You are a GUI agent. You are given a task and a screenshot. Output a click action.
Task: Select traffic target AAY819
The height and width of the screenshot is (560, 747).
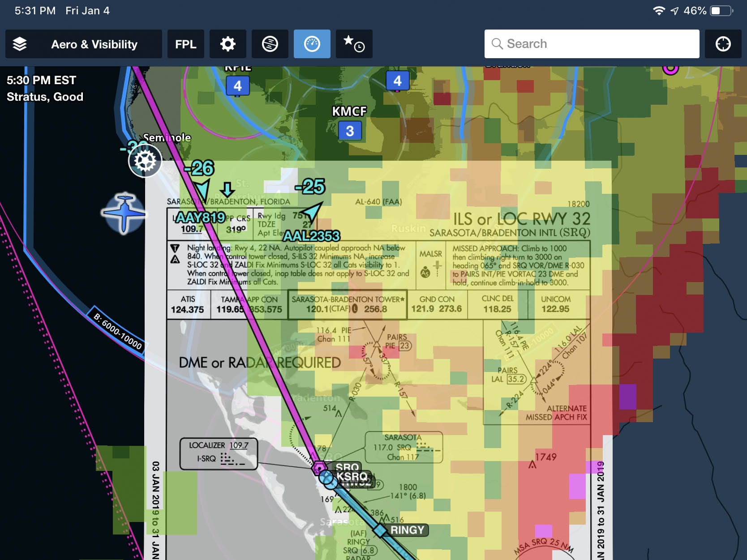click(x=200, y=218)
